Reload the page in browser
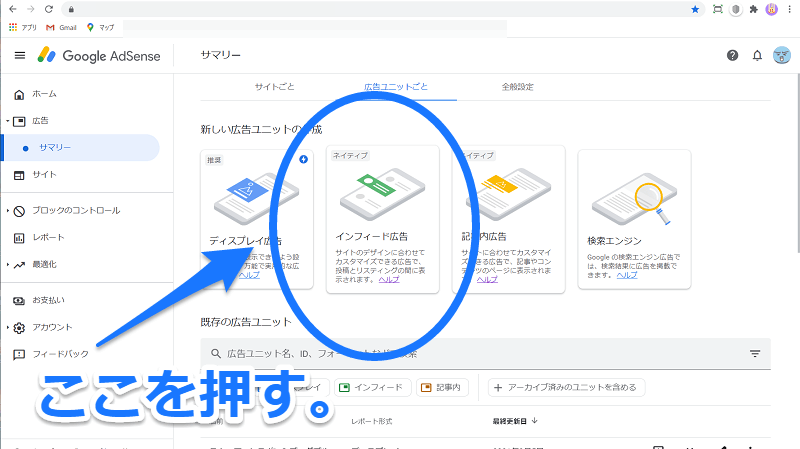800x449 pixels. pos(49,9)
